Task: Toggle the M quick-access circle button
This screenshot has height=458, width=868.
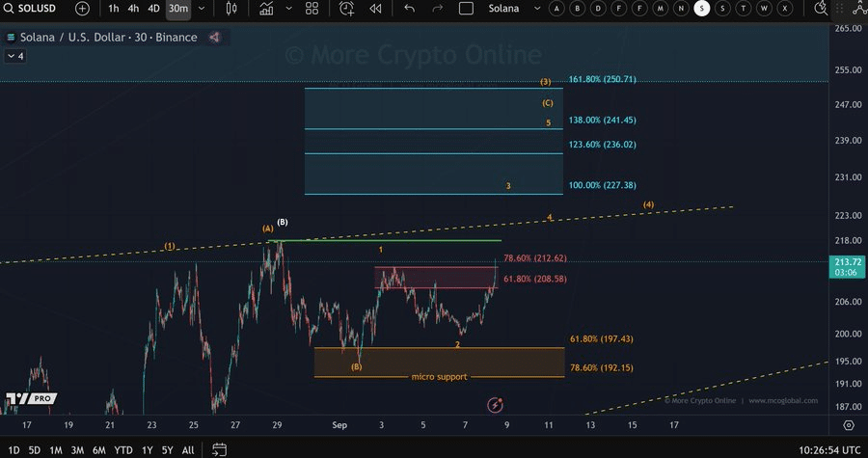Action: pyautogui.click(x=661, y=9)
